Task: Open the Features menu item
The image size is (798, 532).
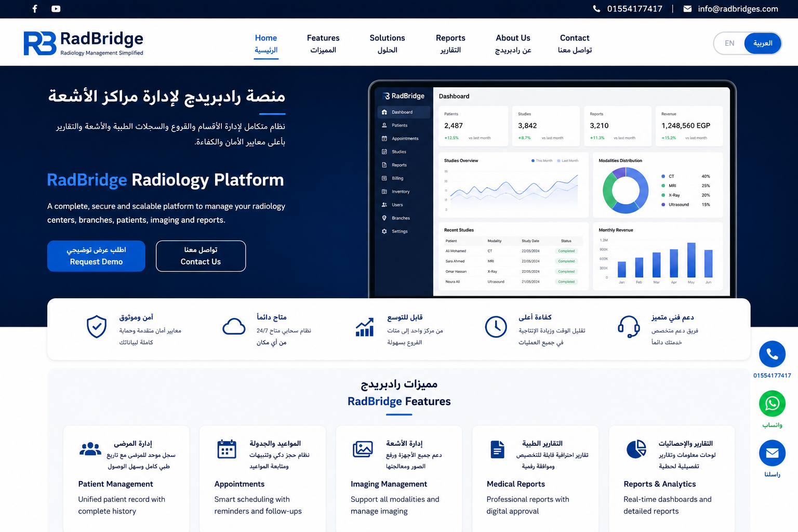Action: [323, 44]
